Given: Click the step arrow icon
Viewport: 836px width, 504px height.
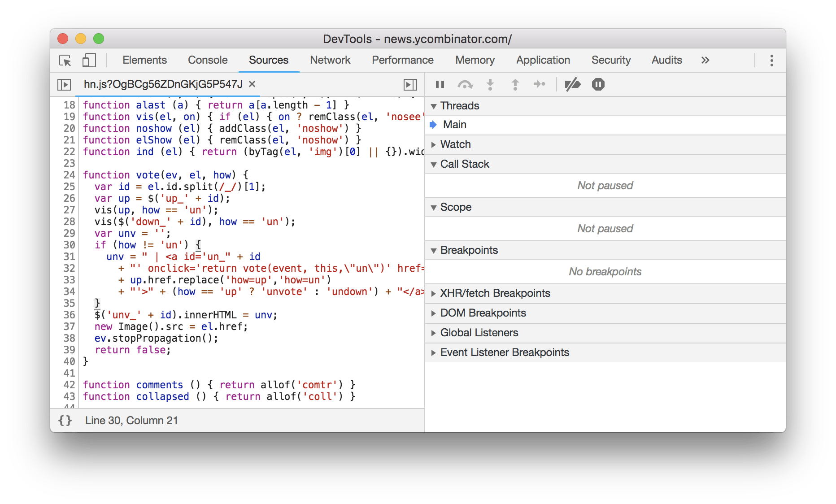Looking at the screenshot, I should [x=539, y=84].
